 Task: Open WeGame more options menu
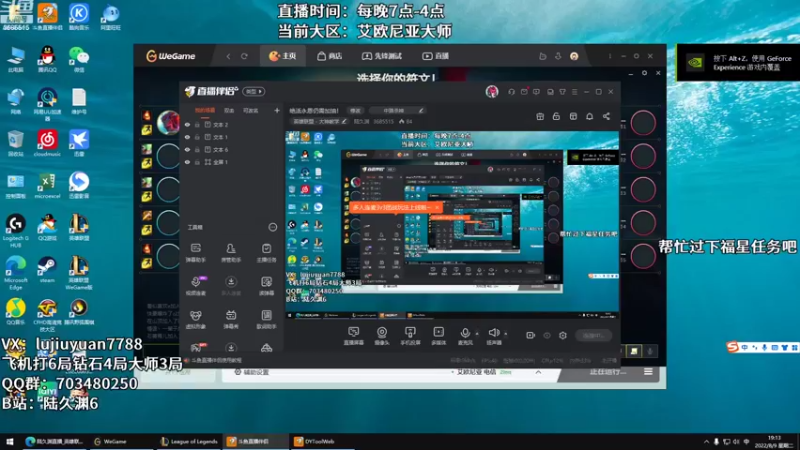[610, 56]
